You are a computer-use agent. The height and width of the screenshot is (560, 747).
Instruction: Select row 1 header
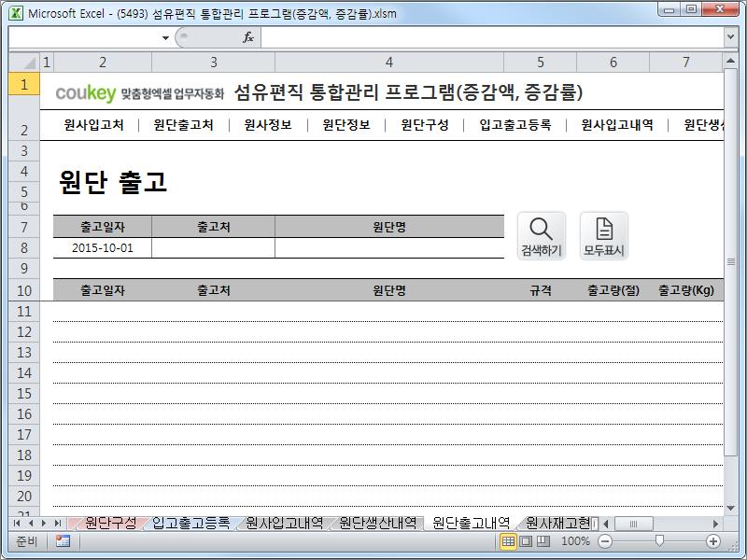(x=24, y=84)
